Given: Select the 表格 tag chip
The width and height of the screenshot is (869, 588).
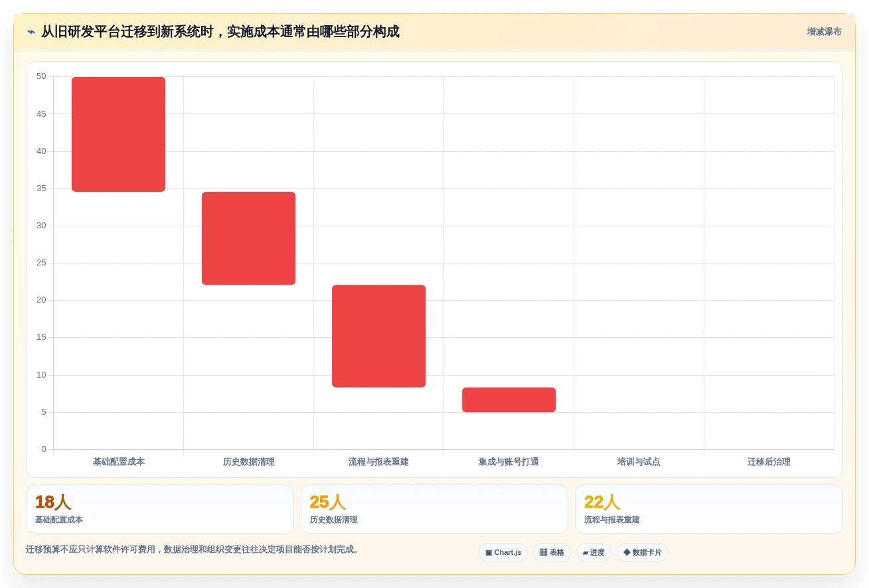Looking at the screenshot, I should (x=552, y=552).
